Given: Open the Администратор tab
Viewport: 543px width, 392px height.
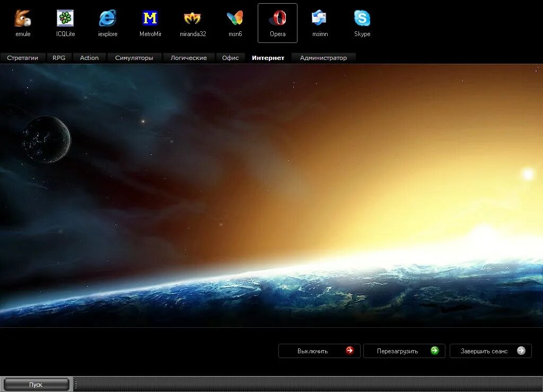Looking at the screenshot, I should pos(323,58).
